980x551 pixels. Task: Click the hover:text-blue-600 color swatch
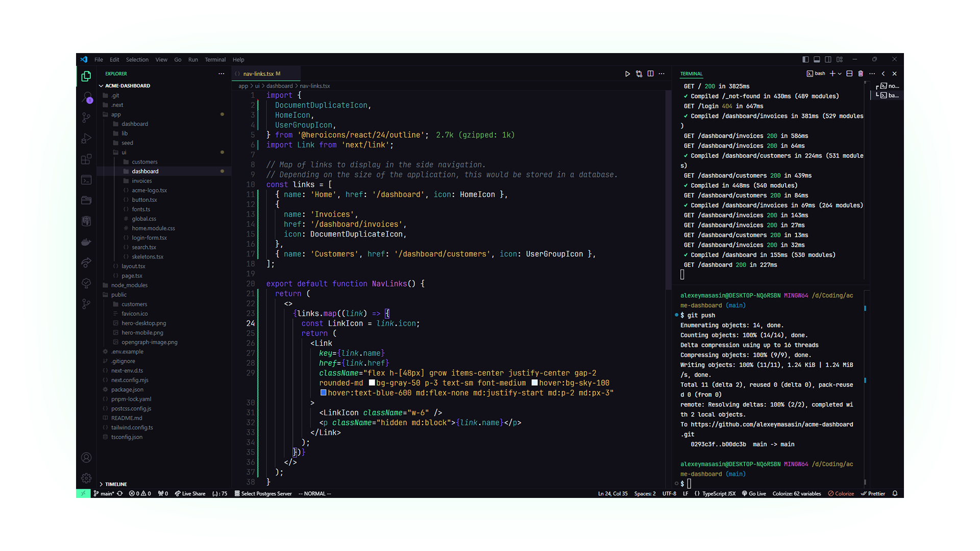point(323,393)
